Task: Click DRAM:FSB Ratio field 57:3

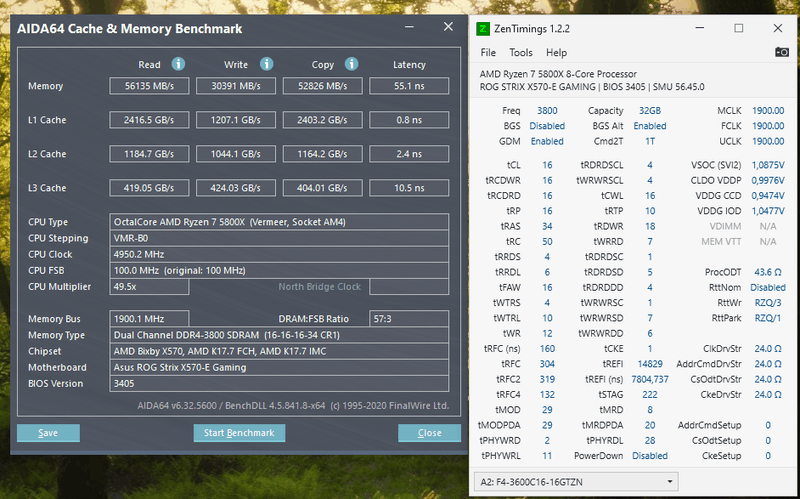Action: pyautogui.click(x=409, y=319)
